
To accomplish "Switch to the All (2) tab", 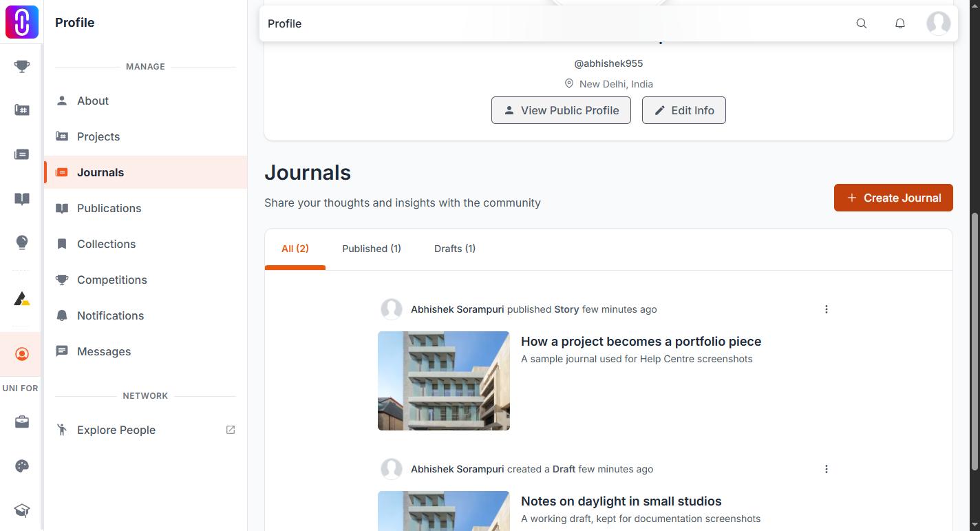I will pos(295,249).
